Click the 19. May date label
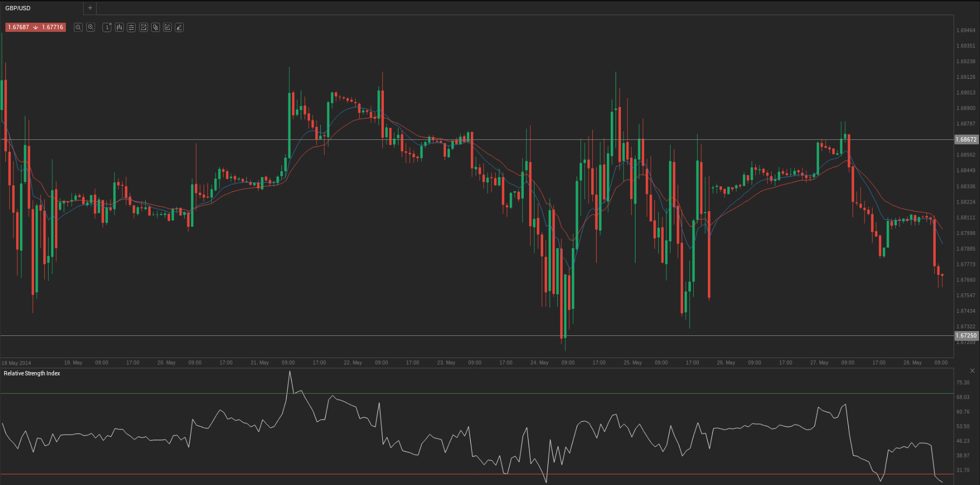 [73, 363]
